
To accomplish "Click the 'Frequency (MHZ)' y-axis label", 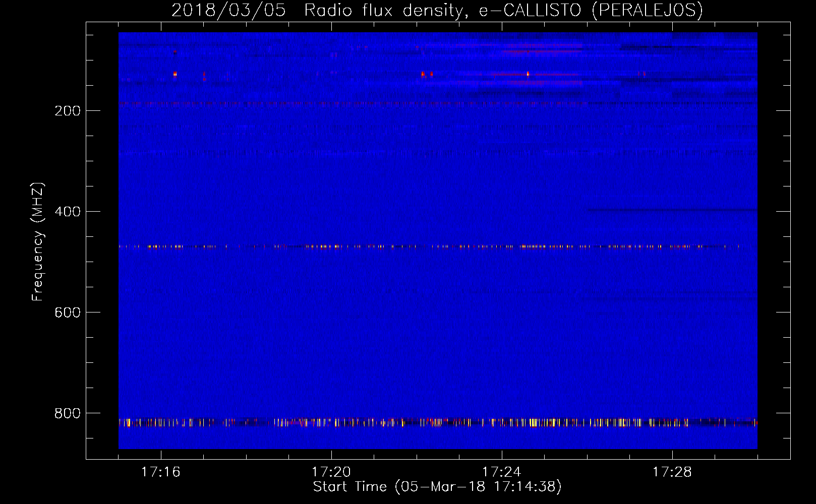I will pyautogui.click(x=38, y=241).
